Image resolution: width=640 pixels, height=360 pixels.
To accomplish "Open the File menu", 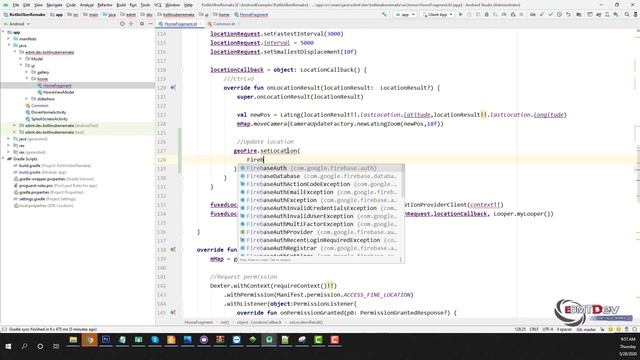I will (16, 5).
